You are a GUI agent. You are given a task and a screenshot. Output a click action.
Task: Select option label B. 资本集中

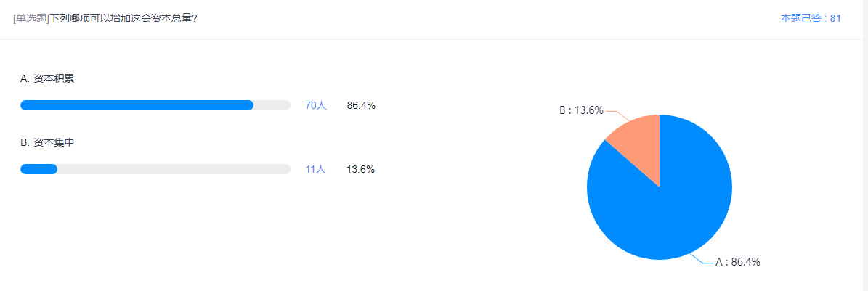point(47,142)
